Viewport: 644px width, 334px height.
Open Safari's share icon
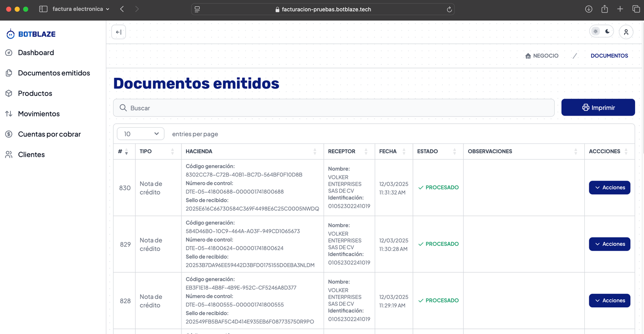(604, 9)
